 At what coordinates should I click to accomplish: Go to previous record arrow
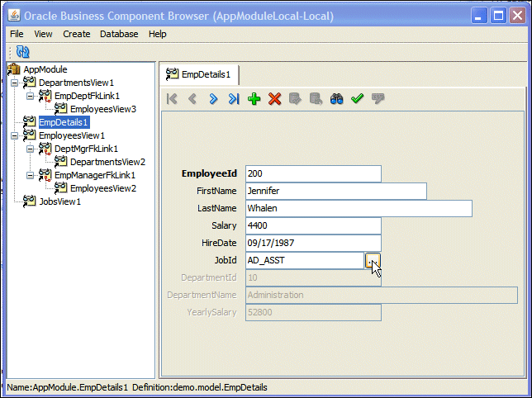click(x=192, y=98)
